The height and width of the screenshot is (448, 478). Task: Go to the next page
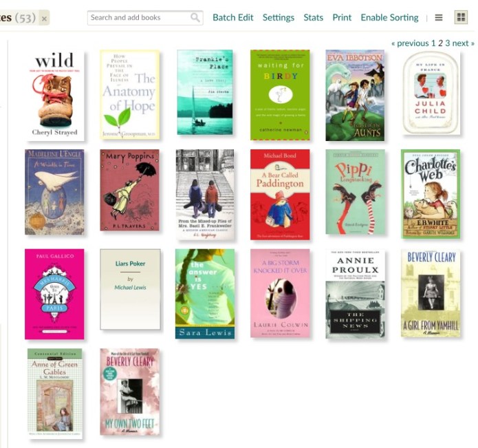[463, 43]
